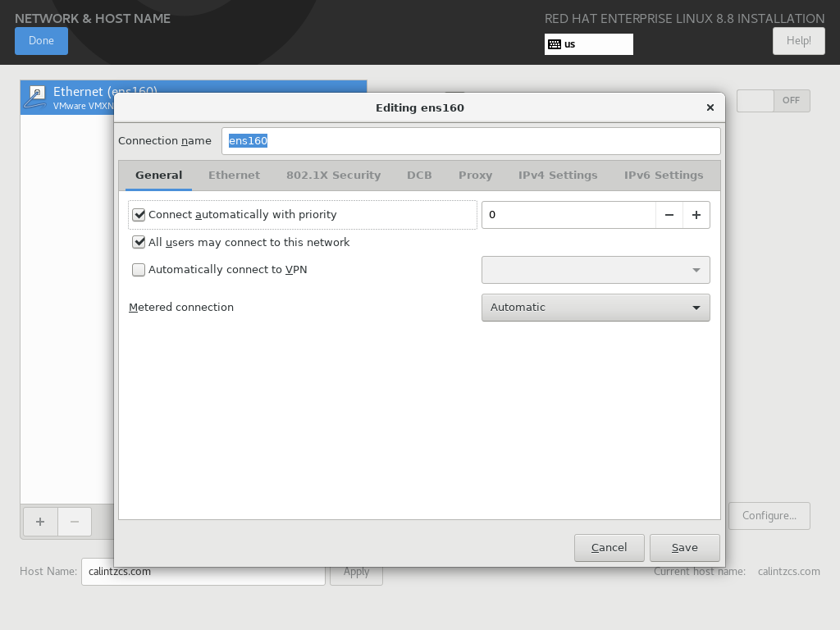Click the Metered connection label

click(181, 308)
